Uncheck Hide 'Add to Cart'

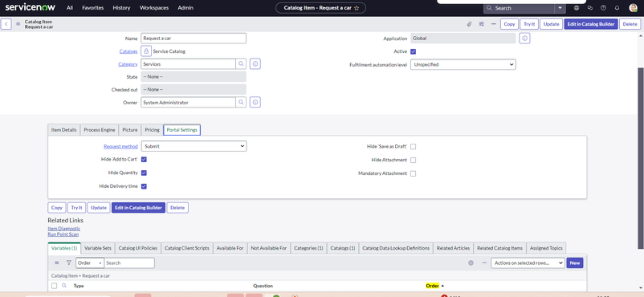pyautogui.click(x=145, y=160)
